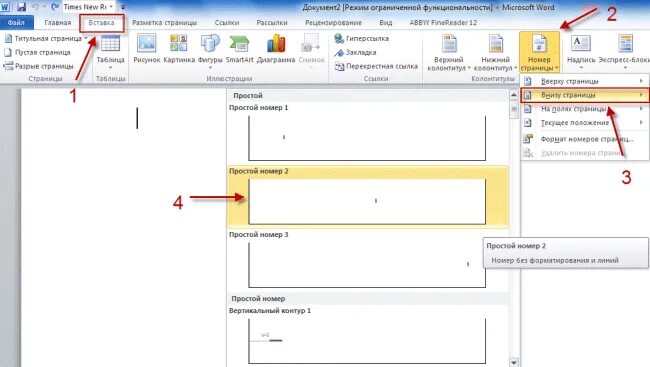Open the ABBYY FineReader 12 tab
The image size is (650, 367).
pyautogui.click(x=443, y=23)
